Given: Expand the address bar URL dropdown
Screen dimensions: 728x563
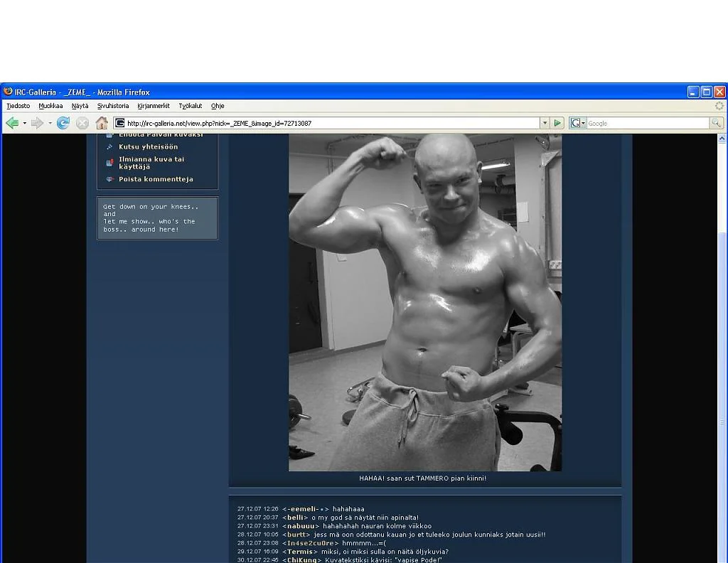Looking at the screenshot, I should (x=545, y=123).
